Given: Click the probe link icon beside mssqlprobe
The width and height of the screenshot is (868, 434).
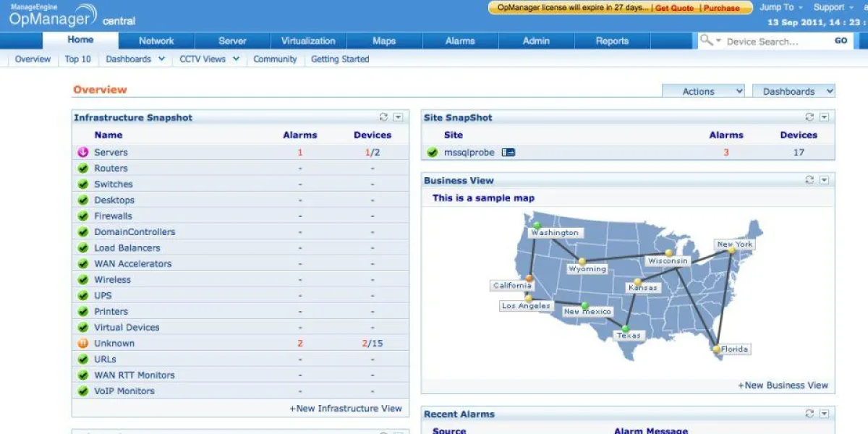Looking at the screenshot, I should click(x=509, y=153).
